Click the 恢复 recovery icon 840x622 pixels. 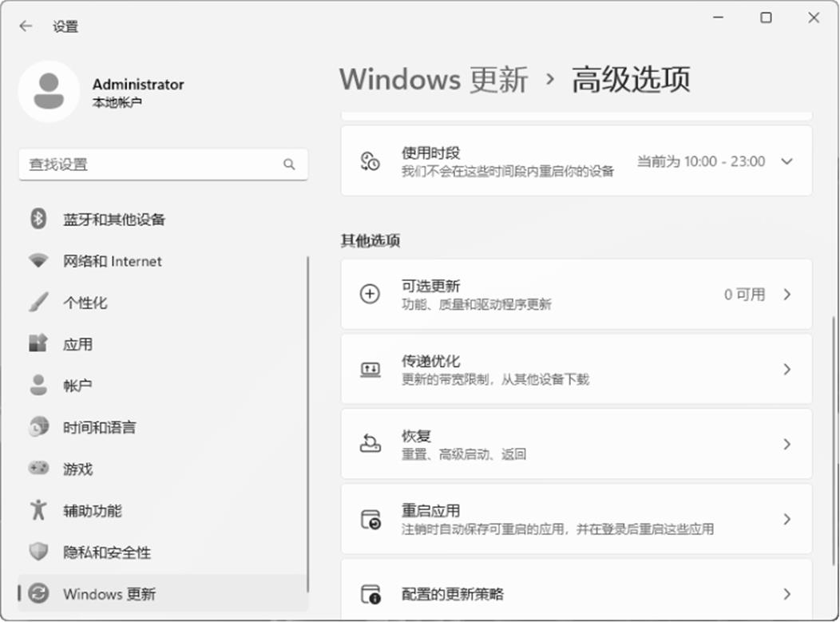(x=370, y=444)
